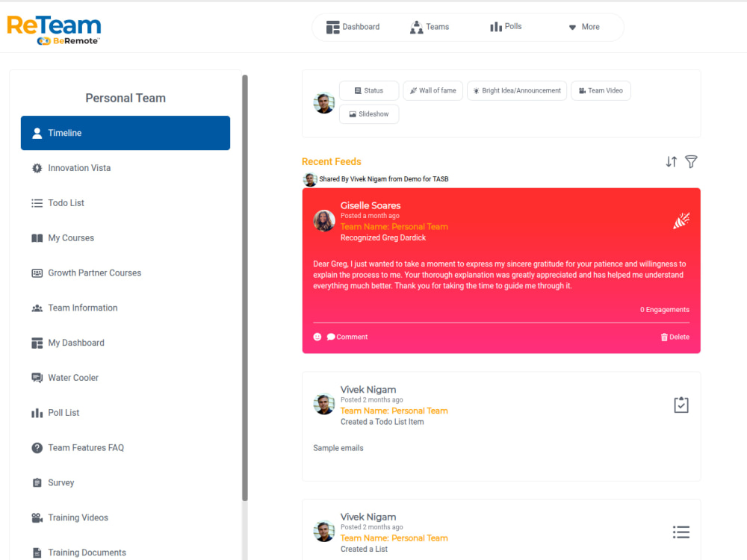Viewport: 747px width, 560px height.
Task: Click the Growth Partner Courses icon
Action: pyautogui.click(x=37, y=273)
